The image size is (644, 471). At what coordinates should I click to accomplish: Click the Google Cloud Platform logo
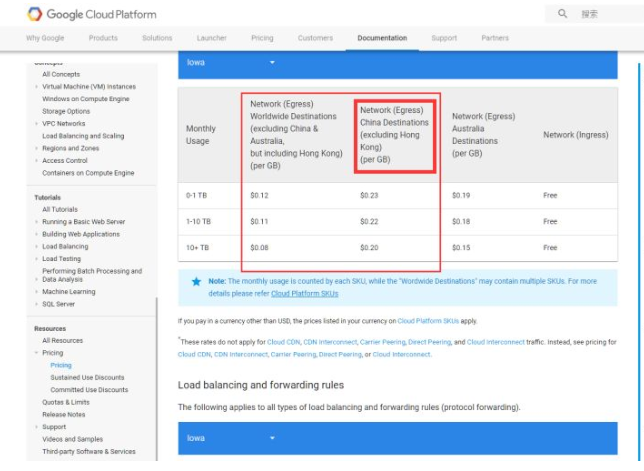(x=92, y=14)
